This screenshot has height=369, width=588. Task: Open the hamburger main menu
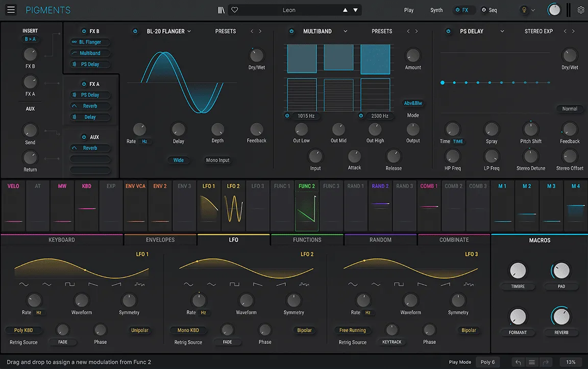click(x=11, y=10)
